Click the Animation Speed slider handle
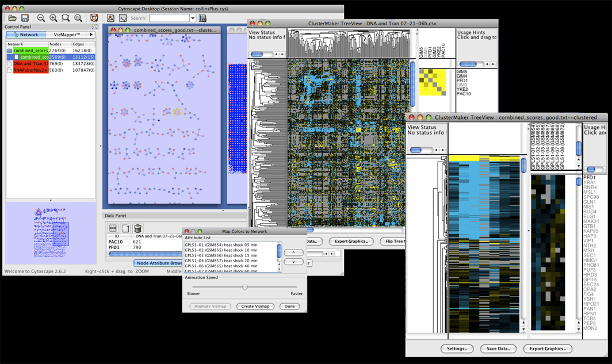The height and width of the screenshot is (364, 612). (245, 287)
